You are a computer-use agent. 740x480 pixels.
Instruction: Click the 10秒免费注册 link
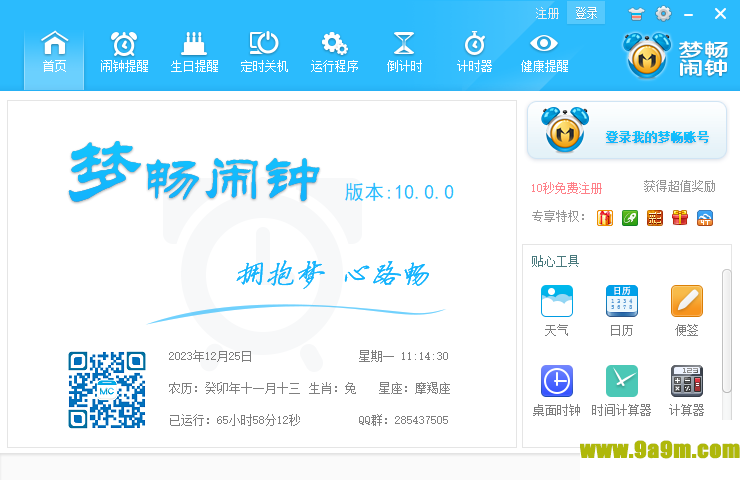coord(566,188)
